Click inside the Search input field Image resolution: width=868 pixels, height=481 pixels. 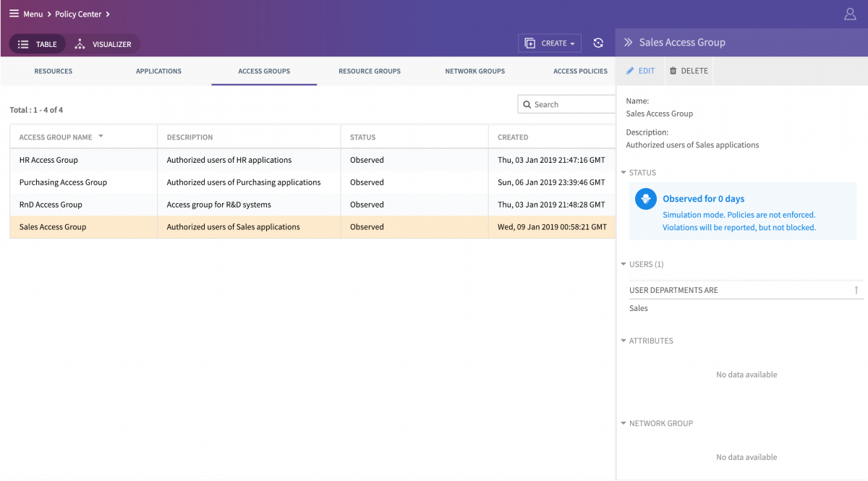point(571,104)
